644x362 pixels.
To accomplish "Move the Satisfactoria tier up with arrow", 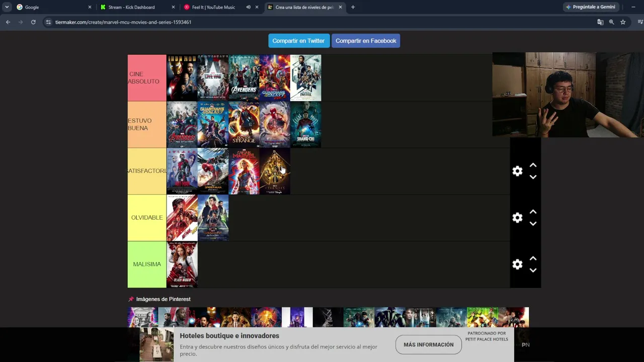I will (533, 165).
